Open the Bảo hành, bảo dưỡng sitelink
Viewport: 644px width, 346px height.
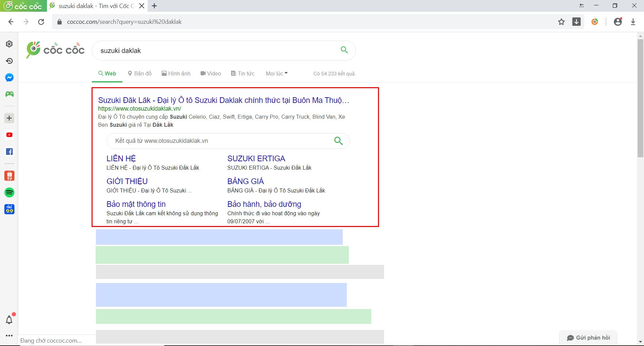point(264,204)
